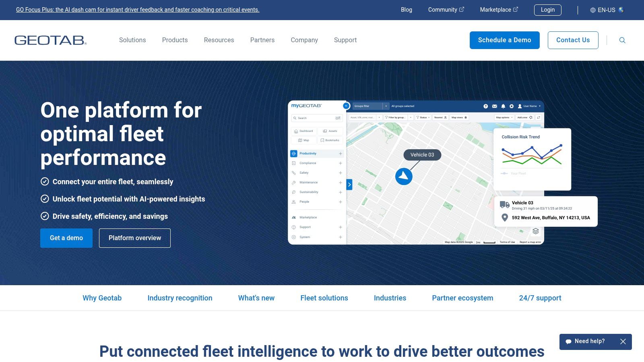Screen dimensions: 644x362
Task: Open the GO Focus Plus announcement link
Action: pyautogui.click(x=137, y=10)
